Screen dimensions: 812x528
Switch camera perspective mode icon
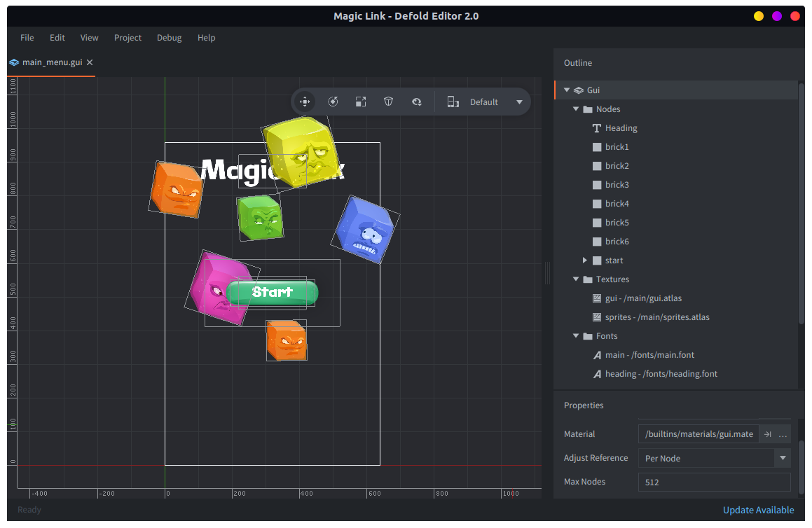click(389, 102)
